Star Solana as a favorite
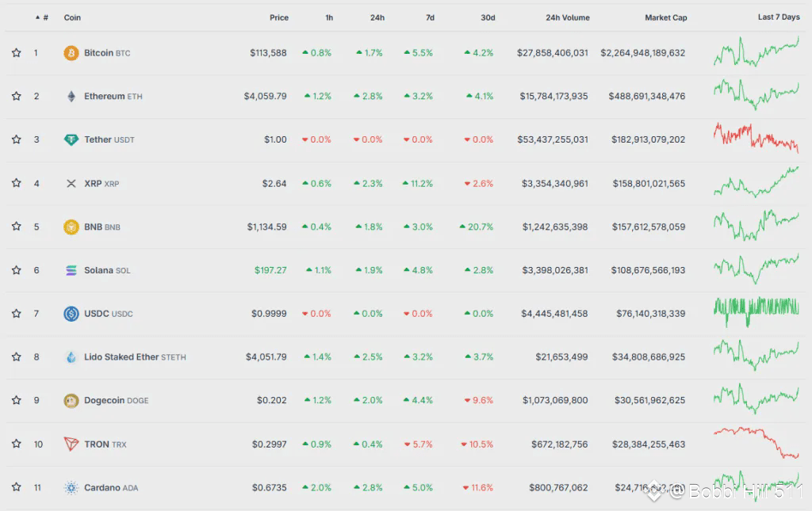 point(16,270)
